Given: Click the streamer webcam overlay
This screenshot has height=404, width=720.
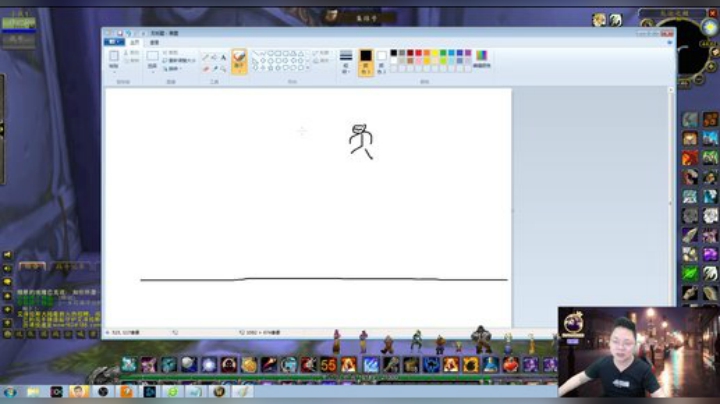Looking at the screenshot, I should coord(639,352).
